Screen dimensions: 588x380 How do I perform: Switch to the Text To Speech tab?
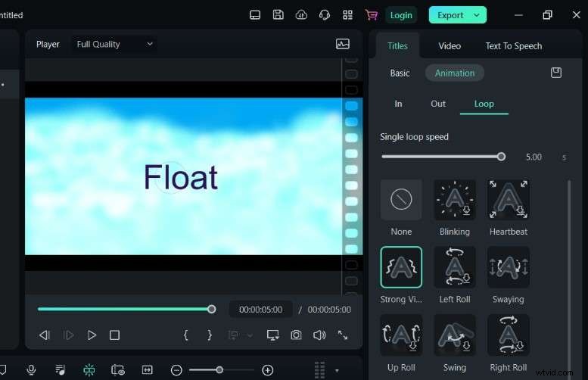tap(514, 46)
